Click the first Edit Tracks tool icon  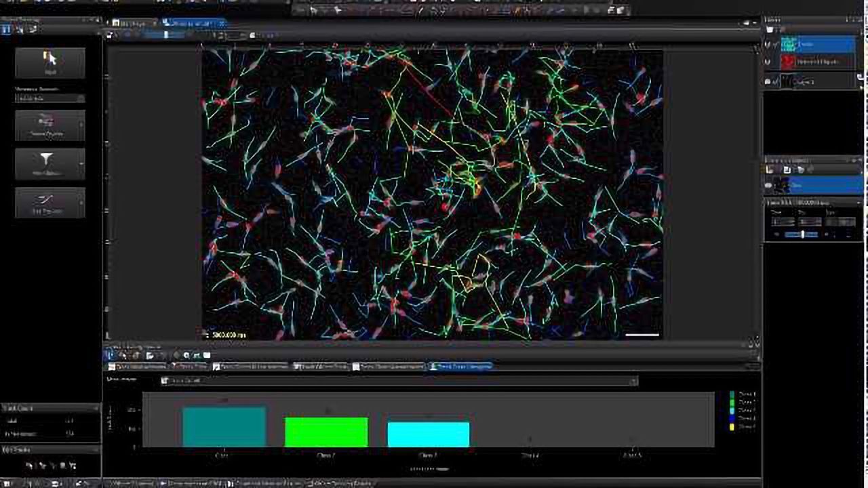point(31,465)
